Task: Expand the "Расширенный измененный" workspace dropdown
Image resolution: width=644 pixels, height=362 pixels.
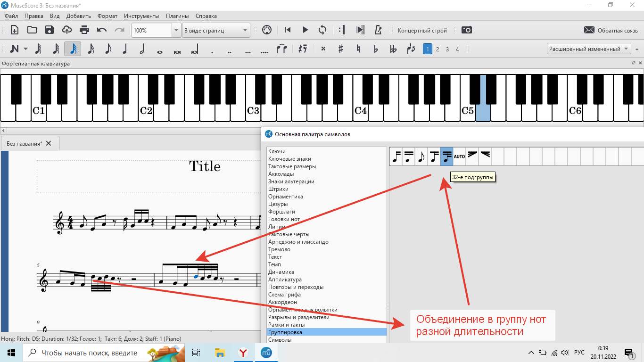Action: coord(589,49)
